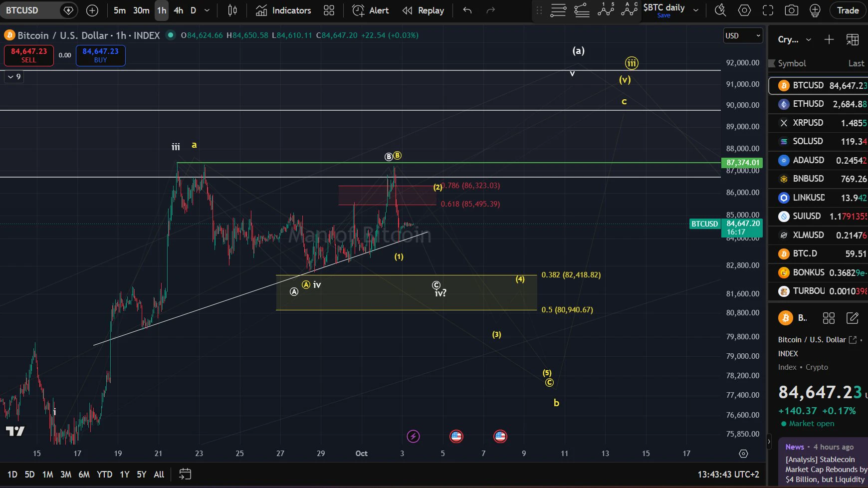This screenshot has height=488, width=868.
Task: Open the time axis settings gear
Action: click(743, 454)
